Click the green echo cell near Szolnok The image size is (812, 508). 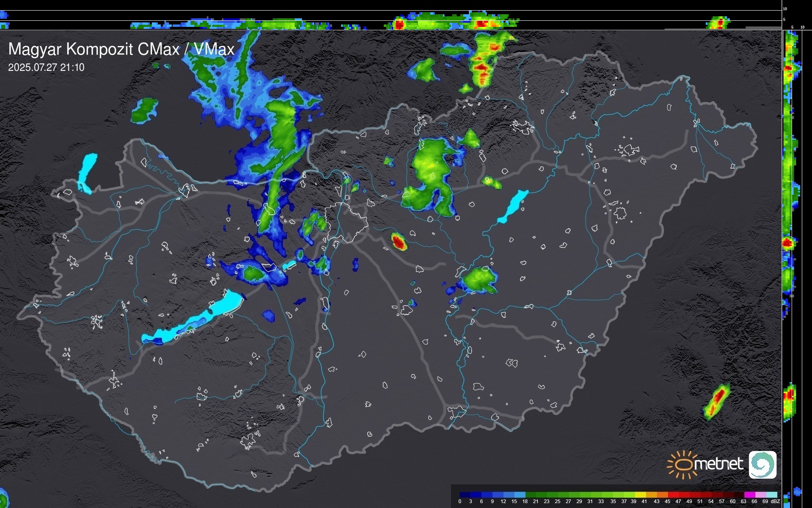pos(480,280)
